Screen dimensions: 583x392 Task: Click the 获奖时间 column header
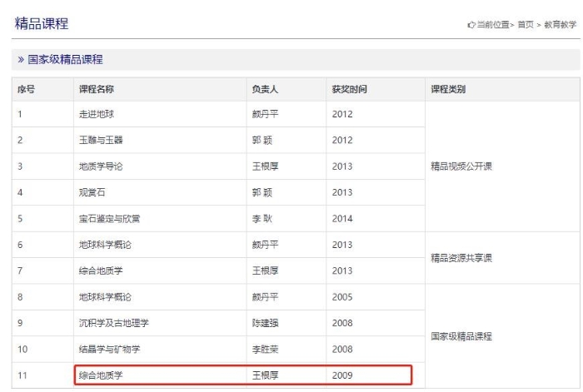click(349, 89)
